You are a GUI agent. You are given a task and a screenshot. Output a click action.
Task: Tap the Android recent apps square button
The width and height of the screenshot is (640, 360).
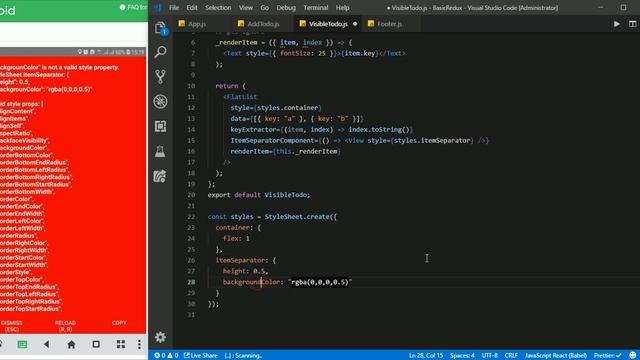coord(96,344)
